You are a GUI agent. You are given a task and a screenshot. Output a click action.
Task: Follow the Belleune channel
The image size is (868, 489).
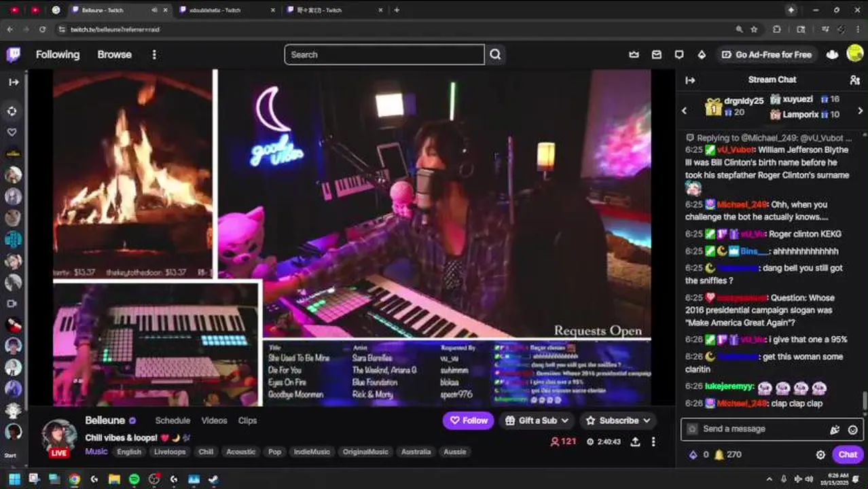(x=468, y=420)
